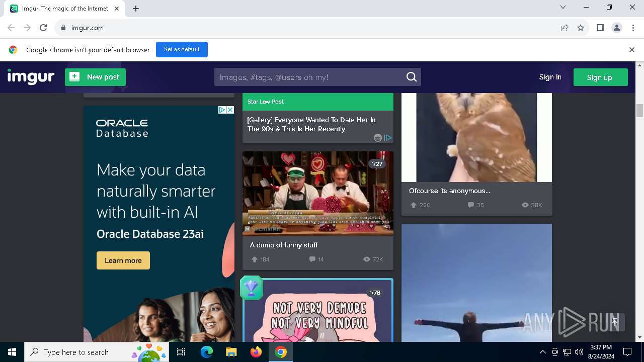
Task: Click the upvote arrow on 'A dump of funny stuff'
Action: pos(255,259)
